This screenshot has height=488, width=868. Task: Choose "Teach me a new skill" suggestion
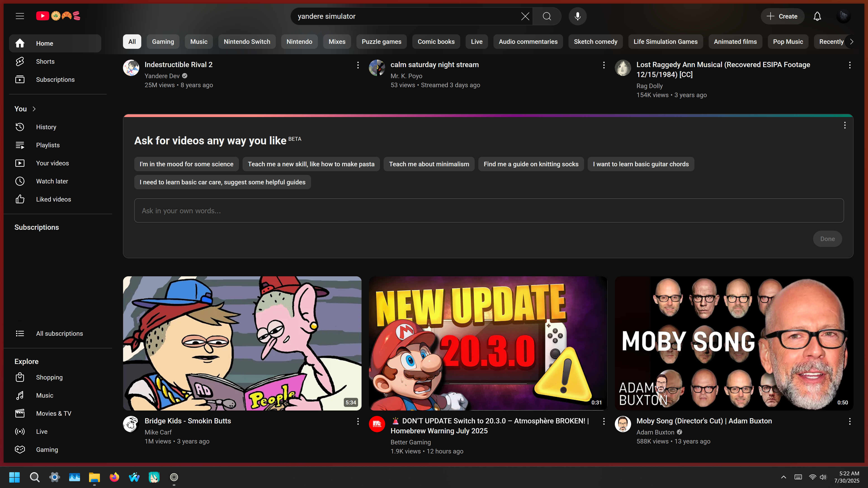(x=311, y=164)
